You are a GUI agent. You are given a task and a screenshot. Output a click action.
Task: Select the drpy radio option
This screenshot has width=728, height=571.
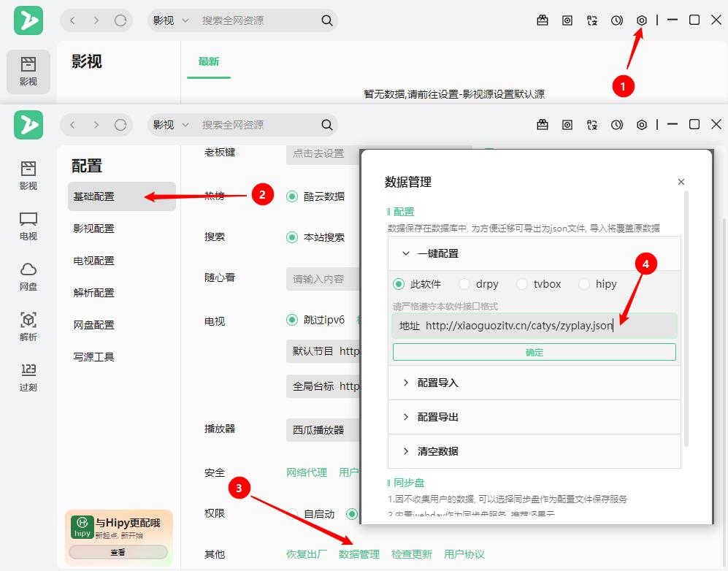(464, 284)
